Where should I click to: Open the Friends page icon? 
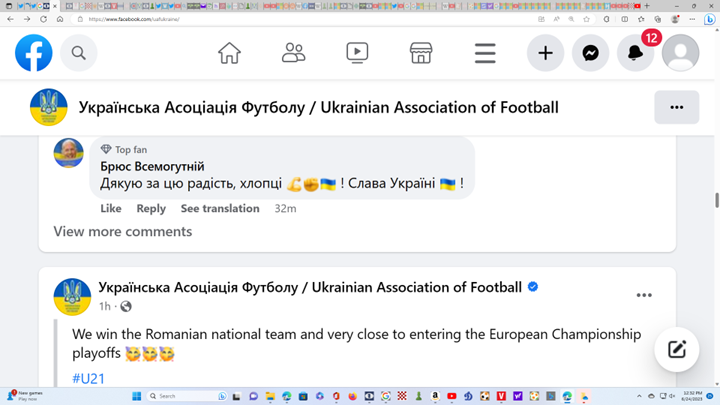pyautogui.click(x=293, y=53)
